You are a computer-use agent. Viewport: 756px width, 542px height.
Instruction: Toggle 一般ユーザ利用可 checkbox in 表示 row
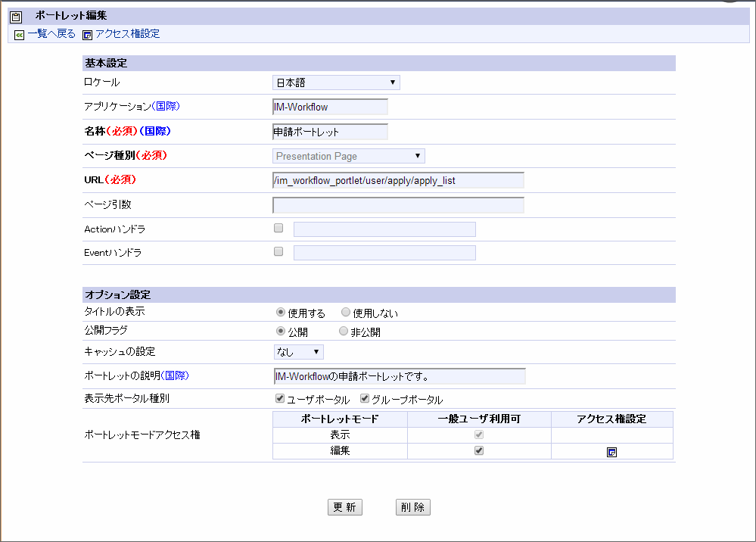pyautogui.click(x=479, y=435)
